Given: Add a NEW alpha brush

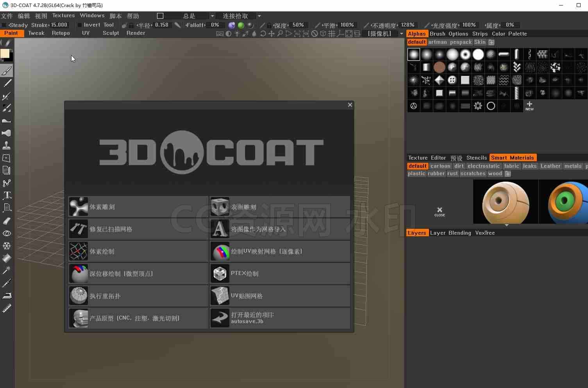Looking at the screenshot, I should [x=529, y=106].
